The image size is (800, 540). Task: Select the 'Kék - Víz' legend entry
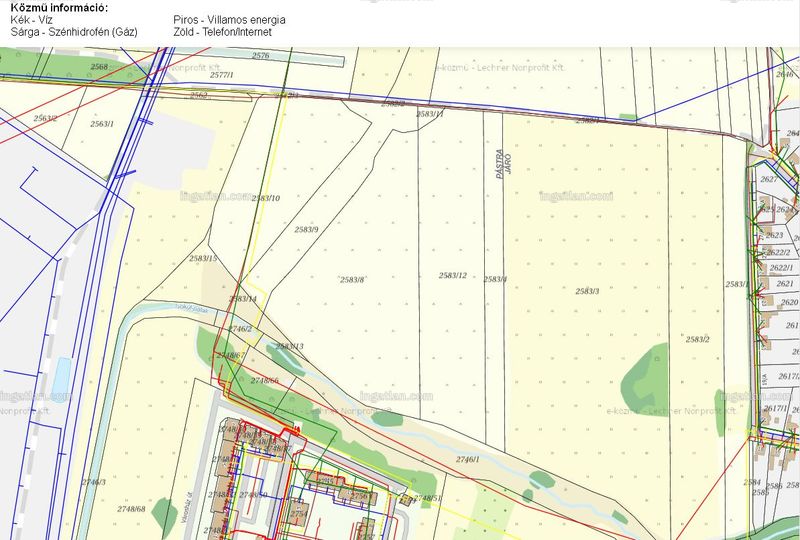click(x=32, y=20)
